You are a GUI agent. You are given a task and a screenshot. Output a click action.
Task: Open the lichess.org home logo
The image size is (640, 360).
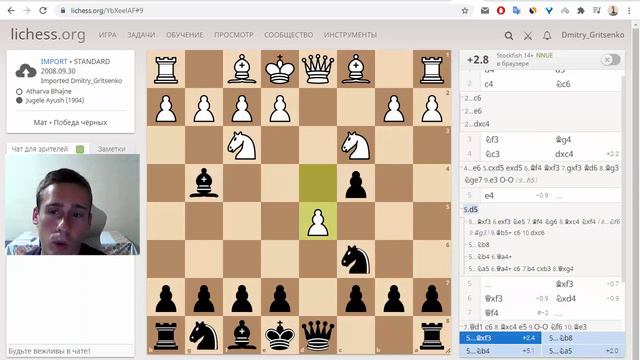tap(48, 35)
